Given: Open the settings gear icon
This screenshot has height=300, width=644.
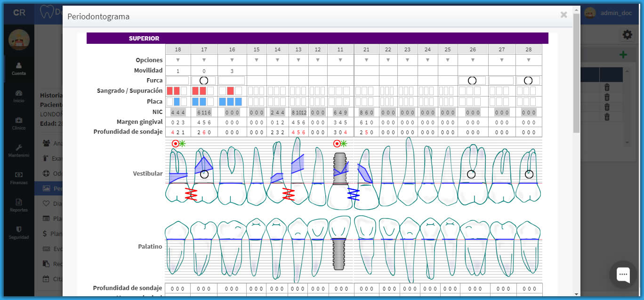Looking at the screenshot, I should coord(627,35).
